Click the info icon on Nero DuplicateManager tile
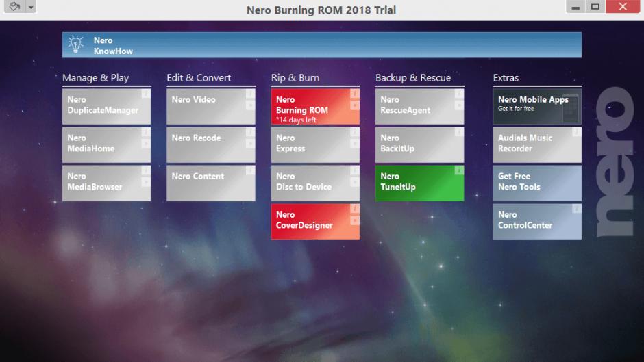 (x=145, y=94)
